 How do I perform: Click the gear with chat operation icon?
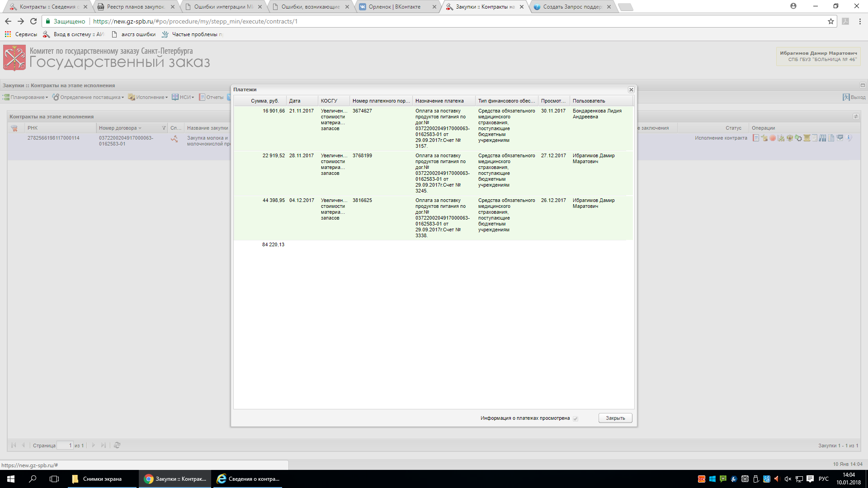(798, 138)
